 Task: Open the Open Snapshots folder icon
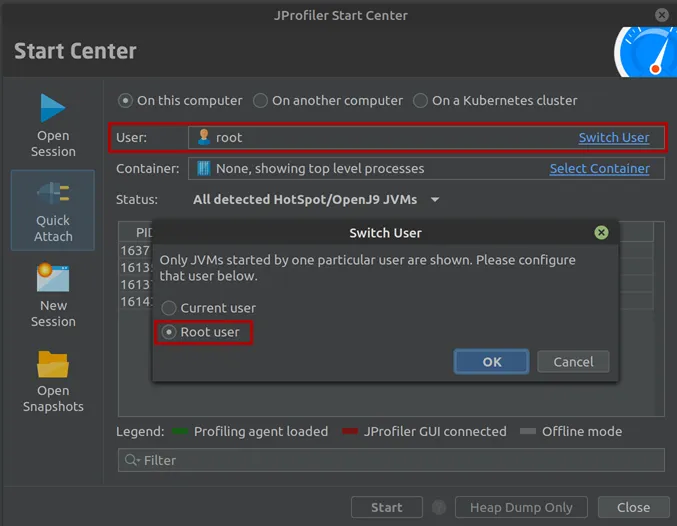[53, 364]
